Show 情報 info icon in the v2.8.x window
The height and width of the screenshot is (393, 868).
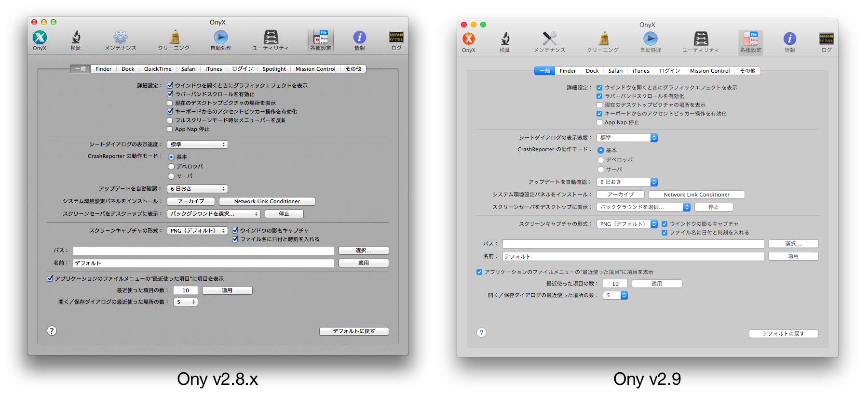[x=360, y=37]
